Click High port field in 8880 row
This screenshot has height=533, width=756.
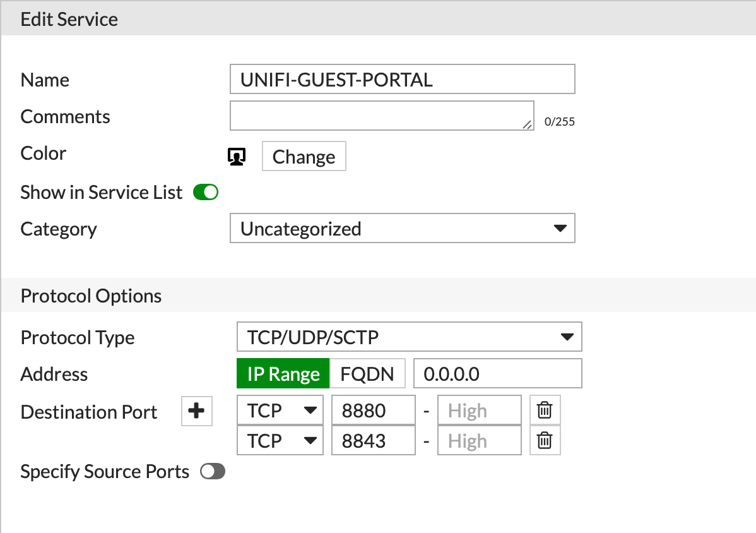pos(479,410)
